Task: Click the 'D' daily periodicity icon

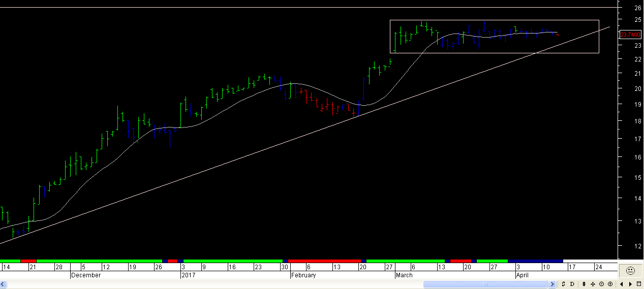Action: click(572, 284)
